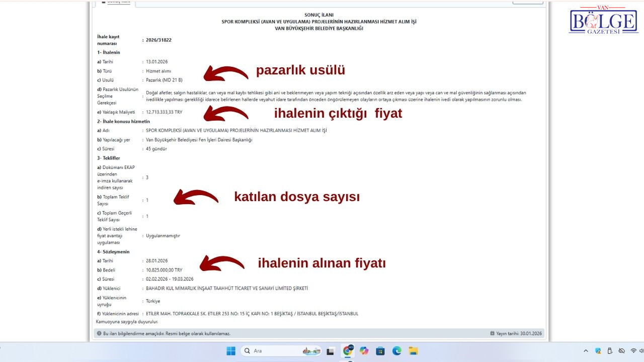
Task: Click the Safely Remove Hardware USB icon
Action: pos(610,351)
